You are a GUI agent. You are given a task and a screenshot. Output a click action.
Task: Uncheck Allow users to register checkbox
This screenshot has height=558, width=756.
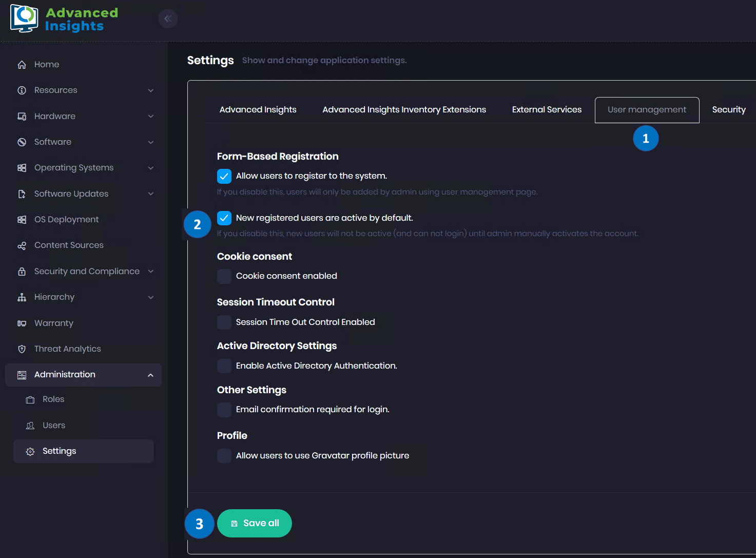pos(224,176)
